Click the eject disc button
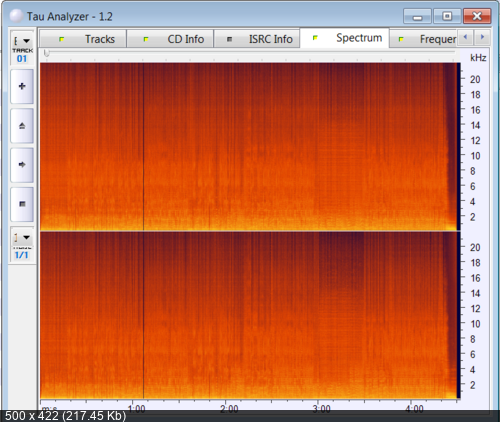 click(x=22, y=126)
